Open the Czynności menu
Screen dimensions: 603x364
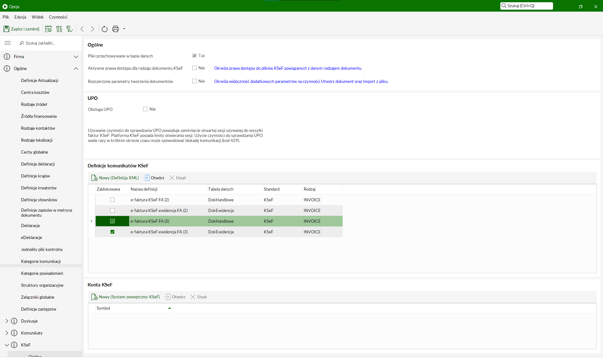58,17
